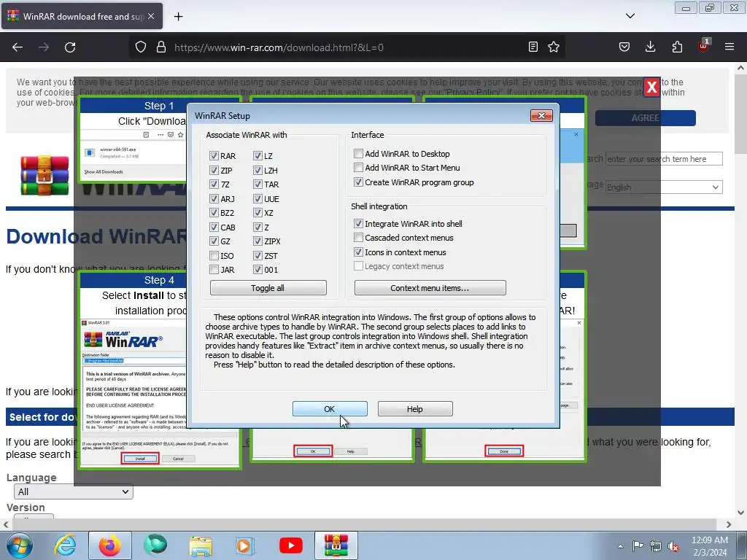Open Firefox extensions menu
Image resolution: width=747 pixels, height=560 pixels.
677,47
